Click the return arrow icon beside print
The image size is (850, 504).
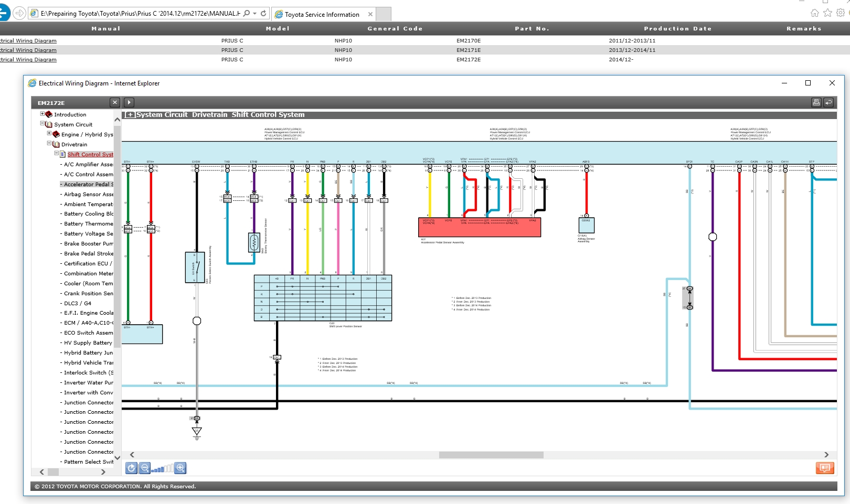point(828,102)
